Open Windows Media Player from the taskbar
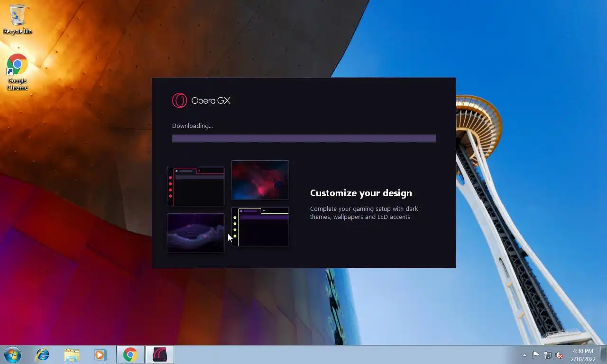Screen dimensions: 607x364 point(100,355)
